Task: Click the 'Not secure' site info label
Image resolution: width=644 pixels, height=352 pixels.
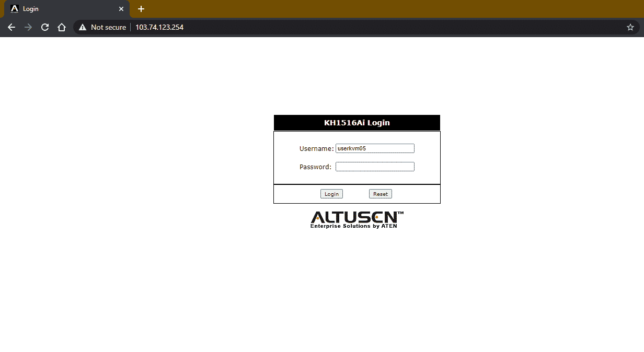Action: pyautogui.click(x=108, y=27)
